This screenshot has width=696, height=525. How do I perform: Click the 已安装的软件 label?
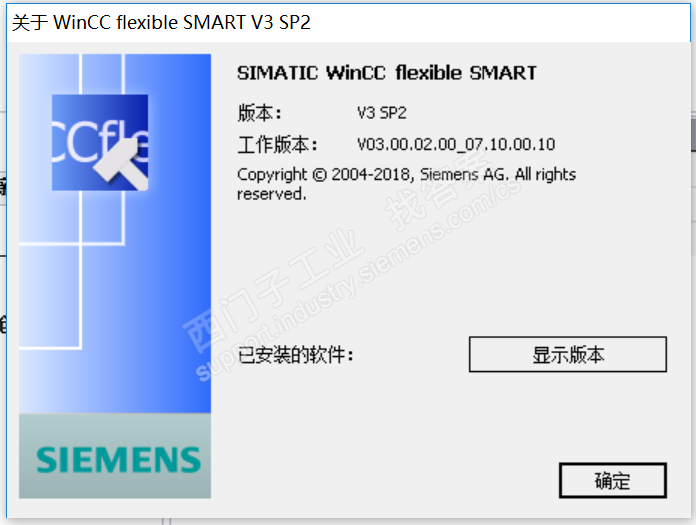coord(295,355)
